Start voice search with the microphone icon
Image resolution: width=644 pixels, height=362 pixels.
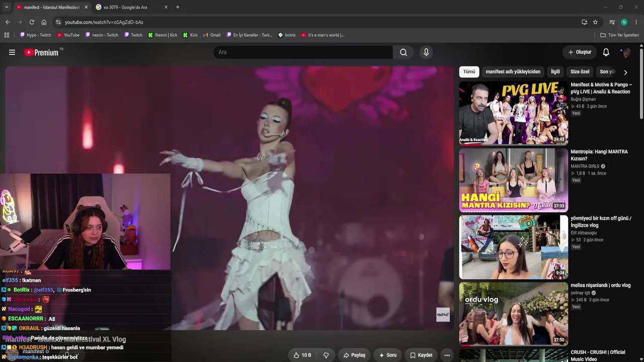[x=426, y=52]
